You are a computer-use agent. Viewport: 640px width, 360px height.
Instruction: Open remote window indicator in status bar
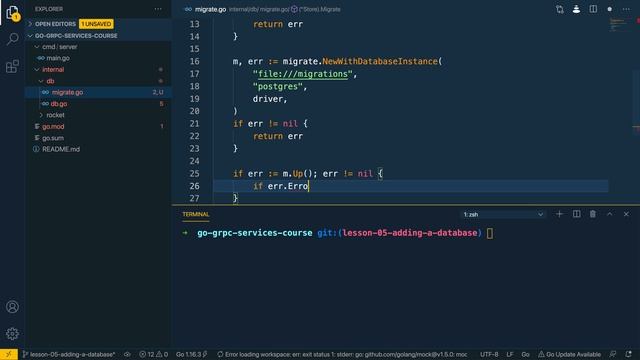(x=9, y=354)
